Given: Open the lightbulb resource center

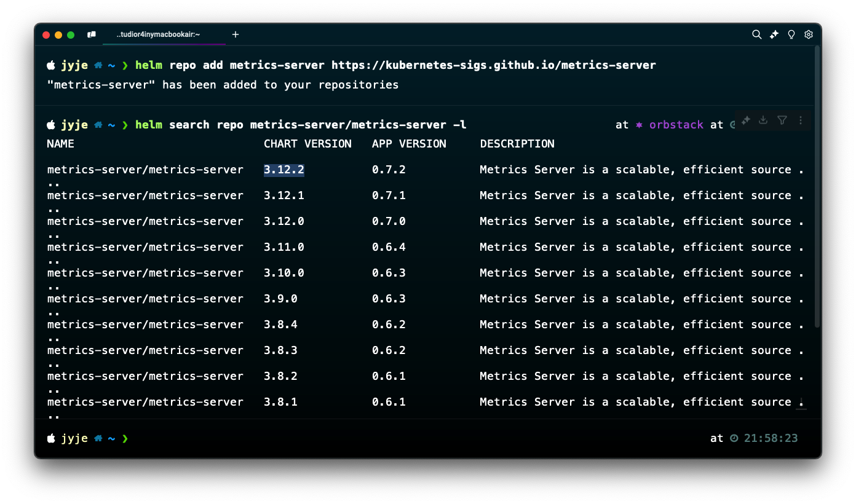Looking at the screenshot, I should coord(791,35).
